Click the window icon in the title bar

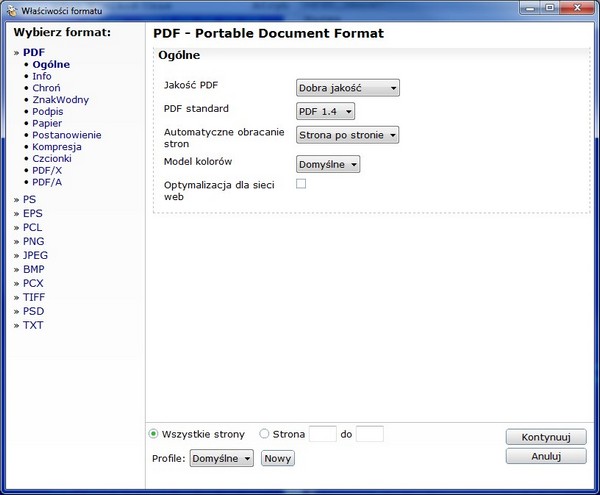click(11, 9)
